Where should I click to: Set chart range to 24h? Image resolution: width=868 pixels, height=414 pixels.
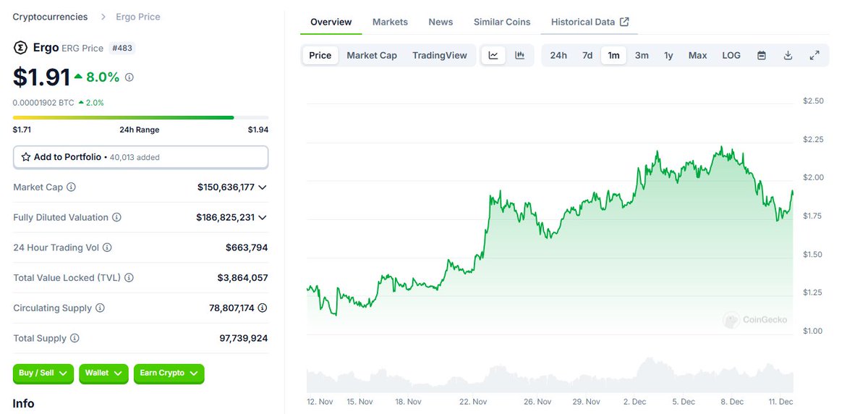coord(558,55)
